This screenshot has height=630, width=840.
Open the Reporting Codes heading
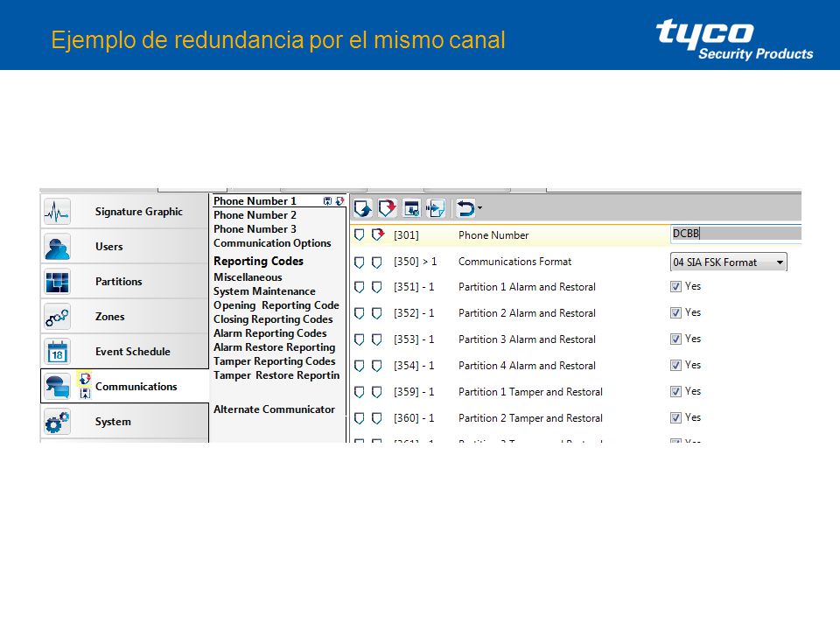(x=259, y=261)
